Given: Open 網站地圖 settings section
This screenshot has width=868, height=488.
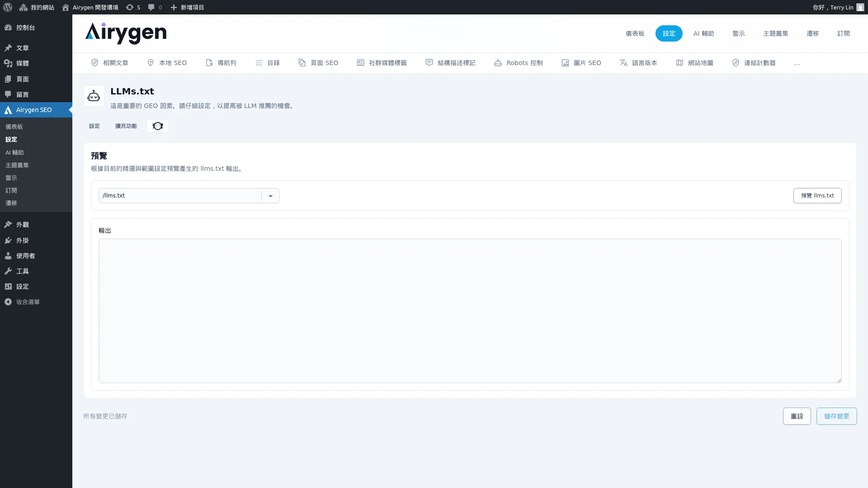Looking at the screenshot, I should tap(694, 63).
